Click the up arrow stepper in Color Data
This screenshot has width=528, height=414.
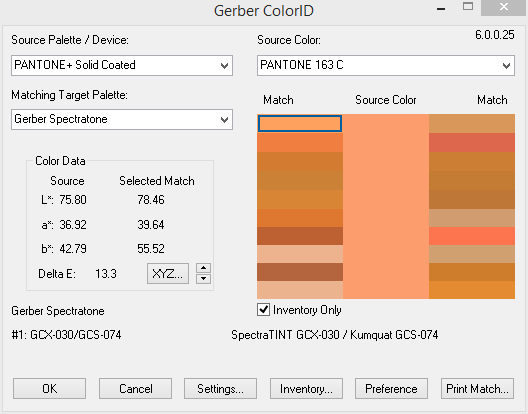pos(203,268)
